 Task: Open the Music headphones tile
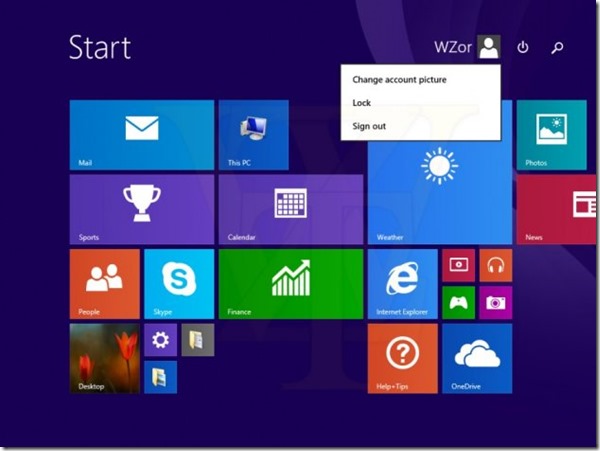click(494, 265)
